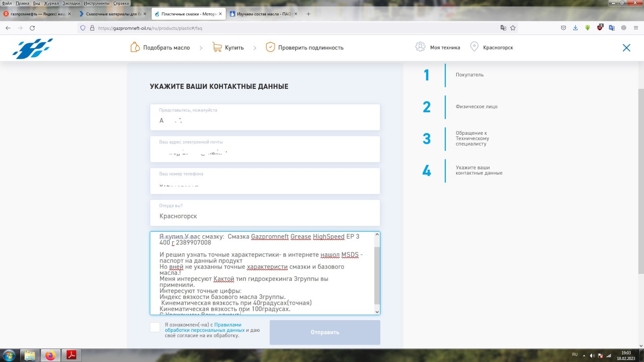Open Моя техника gear icon
Viewport: 644px width, 362px height.
point(420,47)
